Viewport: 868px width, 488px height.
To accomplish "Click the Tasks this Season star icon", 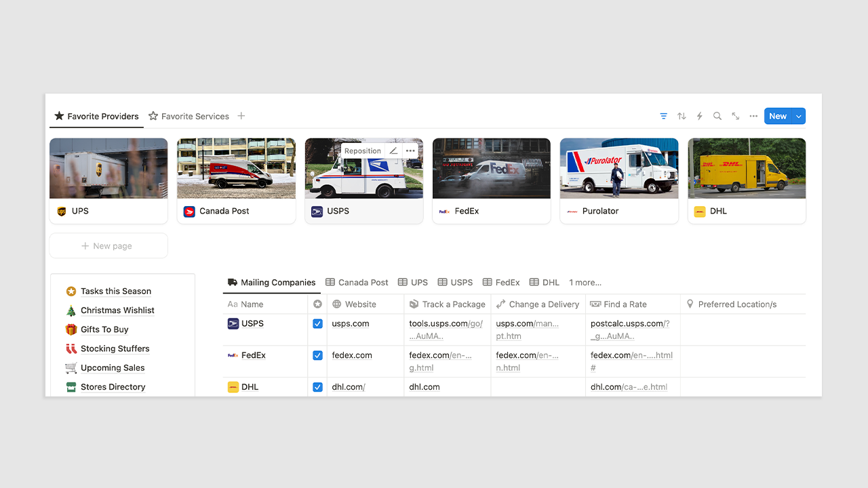I will point(71,291).
